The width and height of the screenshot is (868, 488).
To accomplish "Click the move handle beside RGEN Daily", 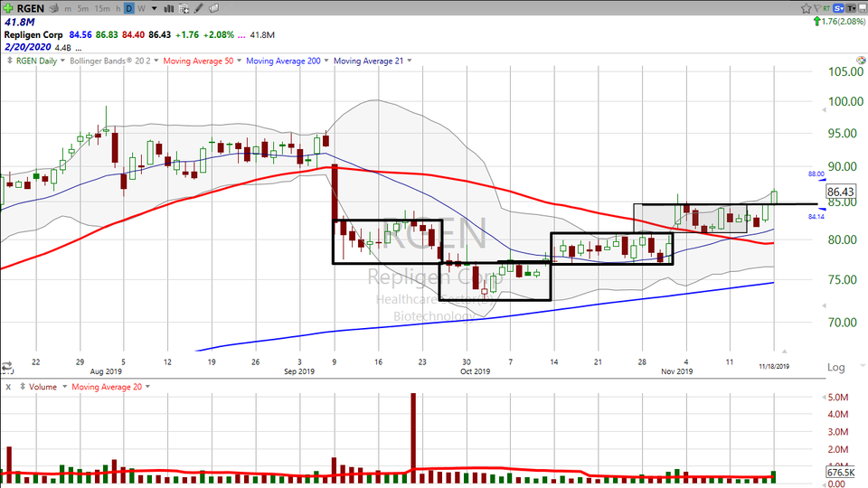I will pos(9,61).
